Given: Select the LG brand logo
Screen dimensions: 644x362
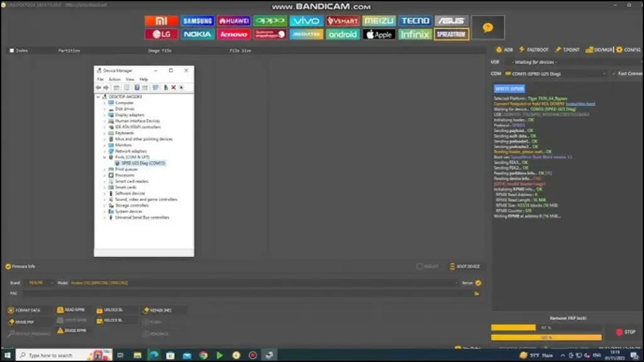Looking at the screenshot, I should (x=161, y=34).
